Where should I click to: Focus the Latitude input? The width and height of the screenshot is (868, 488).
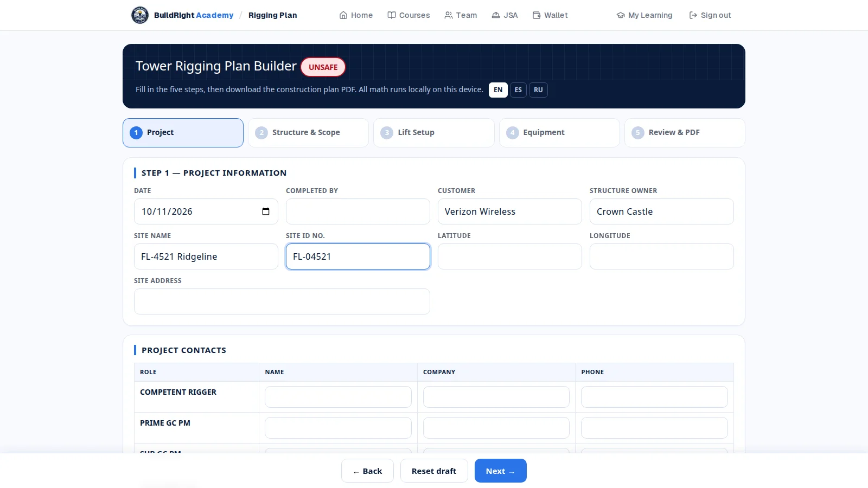click(510, 256)
